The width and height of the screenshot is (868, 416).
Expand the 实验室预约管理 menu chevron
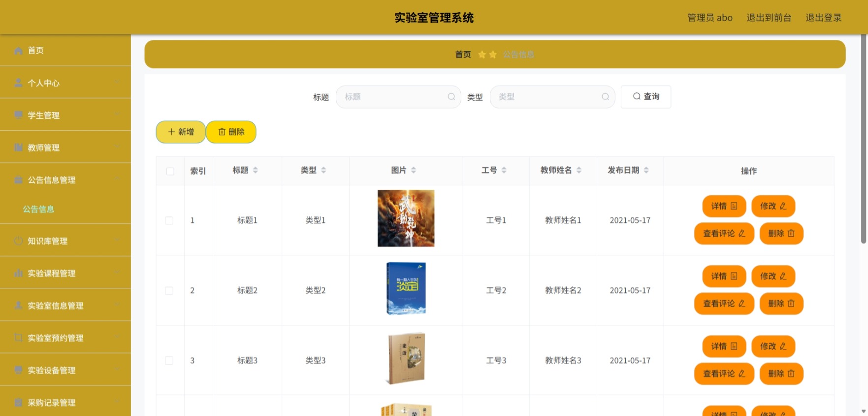(117, 337)
